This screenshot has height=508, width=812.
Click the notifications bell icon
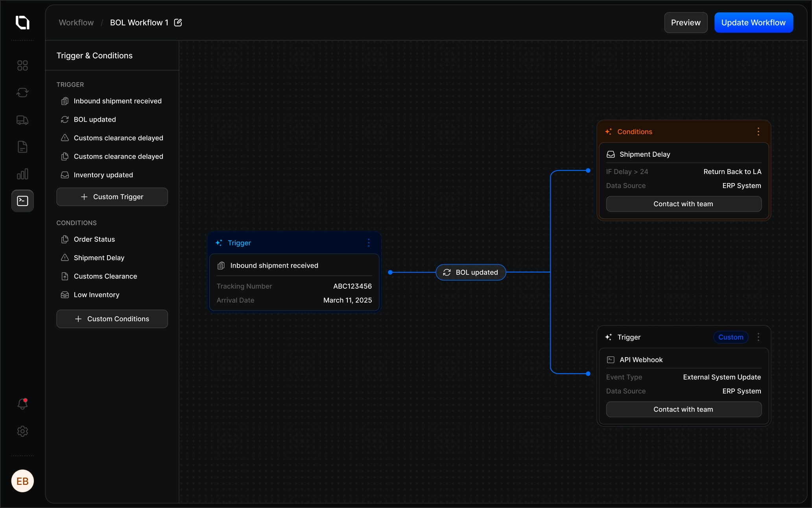(22, 404)
